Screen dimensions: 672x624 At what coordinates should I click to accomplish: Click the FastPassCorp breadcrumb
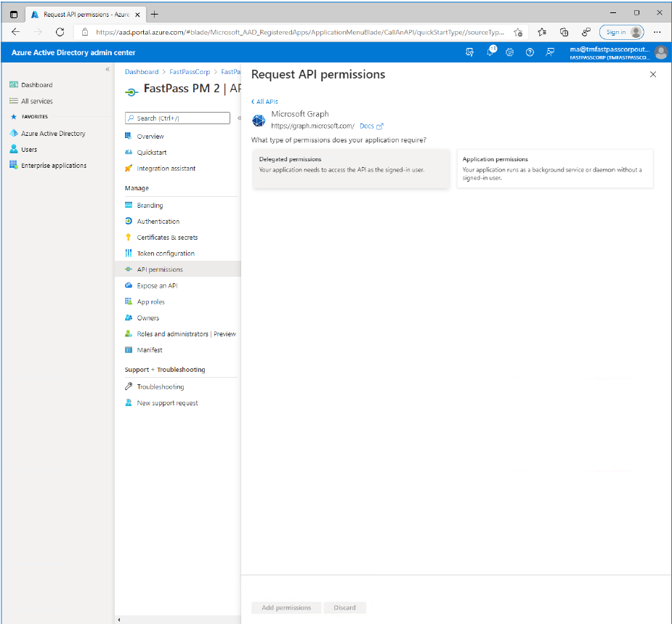(190, 72)
